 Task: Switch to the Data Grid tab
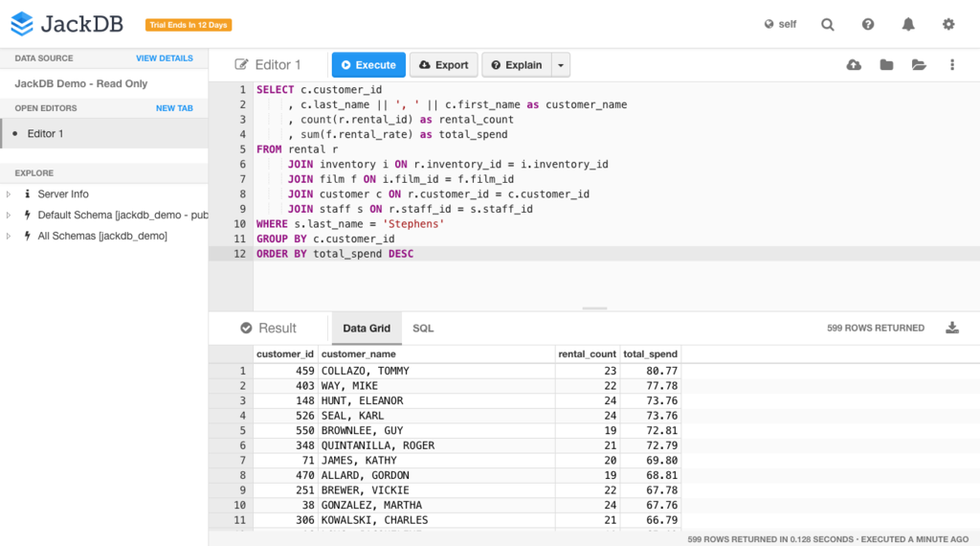tap(367, 329)
